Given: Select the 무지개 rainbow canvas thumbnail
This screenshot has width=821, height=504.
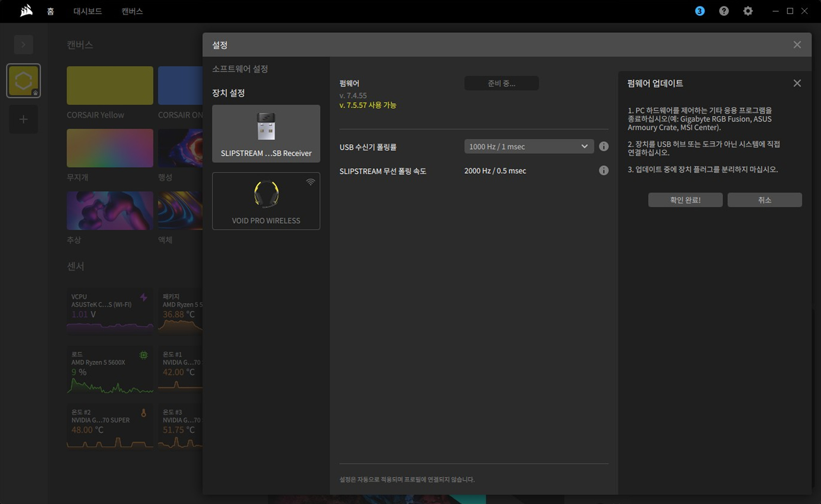Looking at the screenshot, I should click(x=110, y=148).
